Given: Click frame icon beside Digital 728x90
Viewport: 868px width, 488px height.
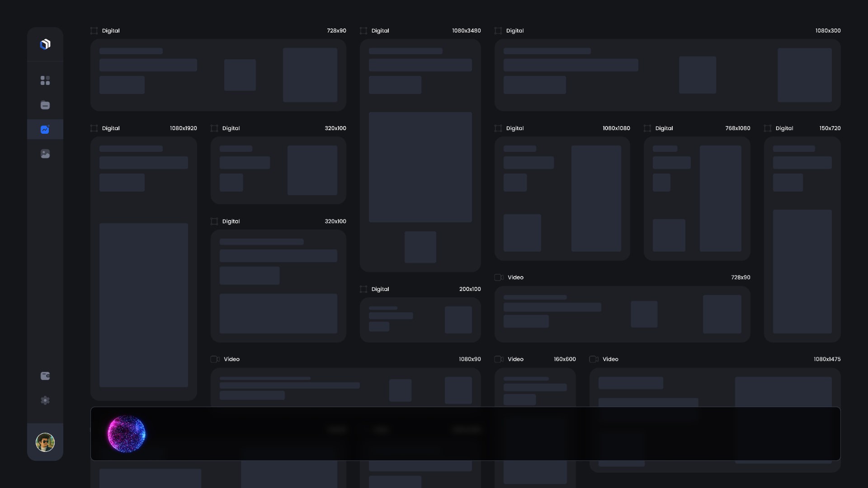Looking at the screenshot, I should [x=94, y=31].
